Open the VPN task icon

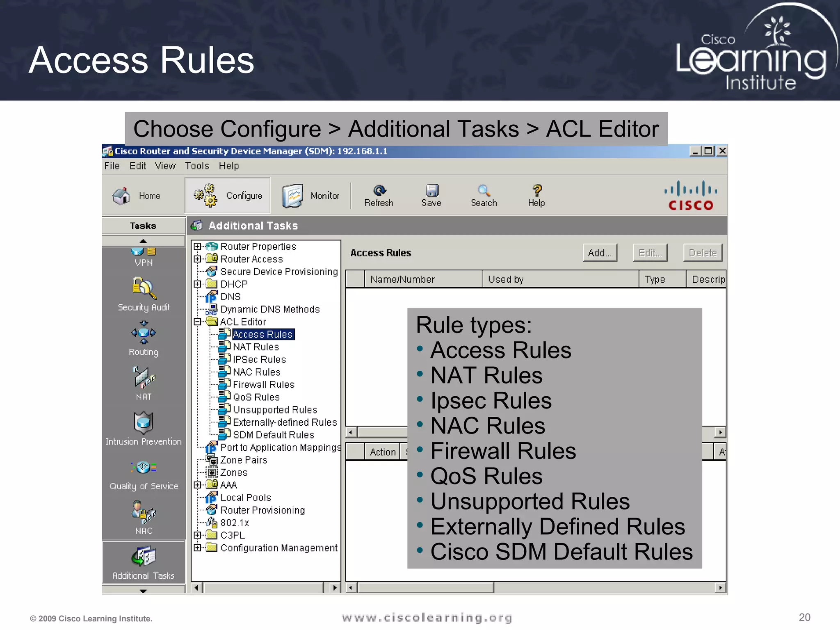[x=144, y=251]
